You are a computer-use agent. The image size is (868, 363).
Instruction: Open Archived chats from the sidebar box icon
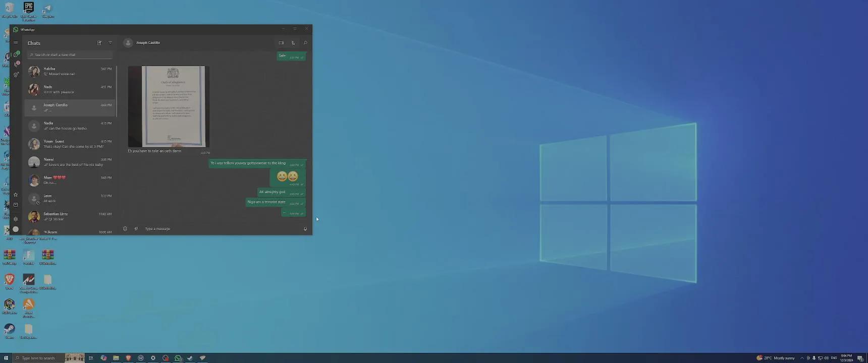[x=16, y=205]
